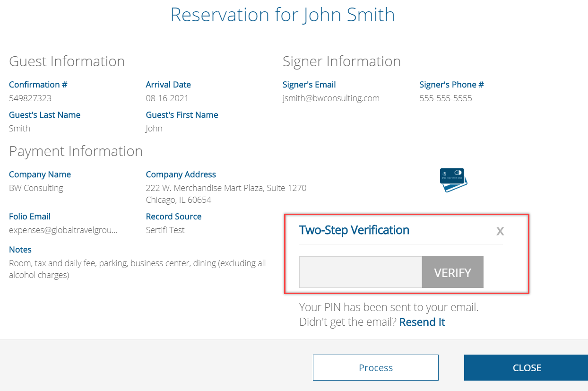Click the Signer's Email label
Viewport: 588px width, 391px height.
click(x=309, y=85)
